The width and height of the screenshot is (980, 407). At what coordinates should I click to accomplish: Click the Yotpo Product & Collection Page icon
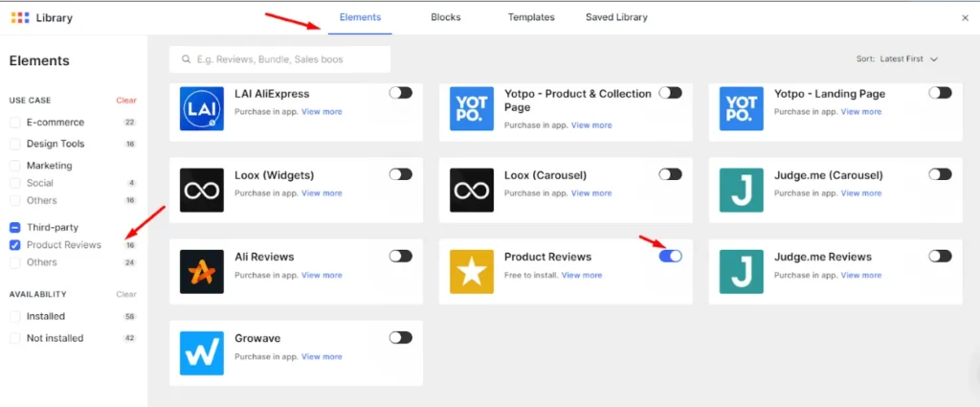[x=472, y=108]
